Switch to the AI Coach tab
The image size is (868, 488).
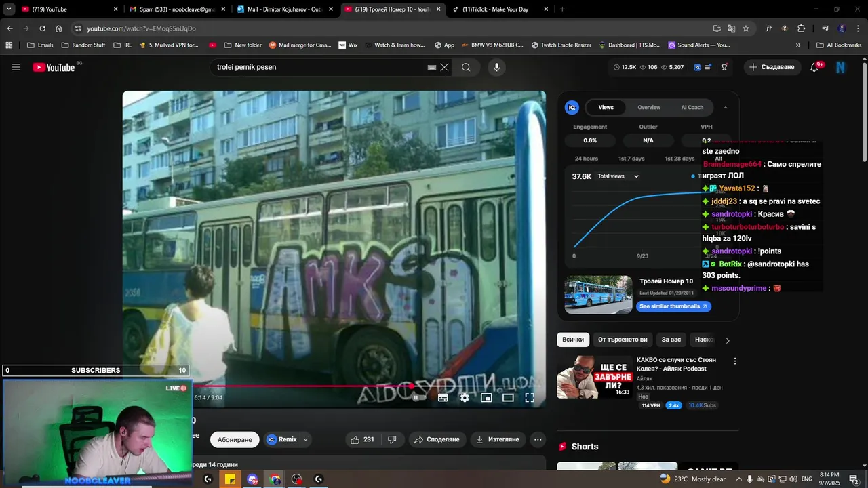coord(692,107)
